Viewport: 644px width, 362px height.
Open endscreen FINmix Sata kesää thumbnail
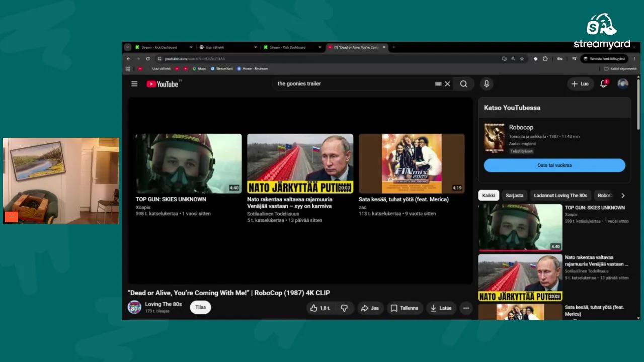[x=412, y=163]
